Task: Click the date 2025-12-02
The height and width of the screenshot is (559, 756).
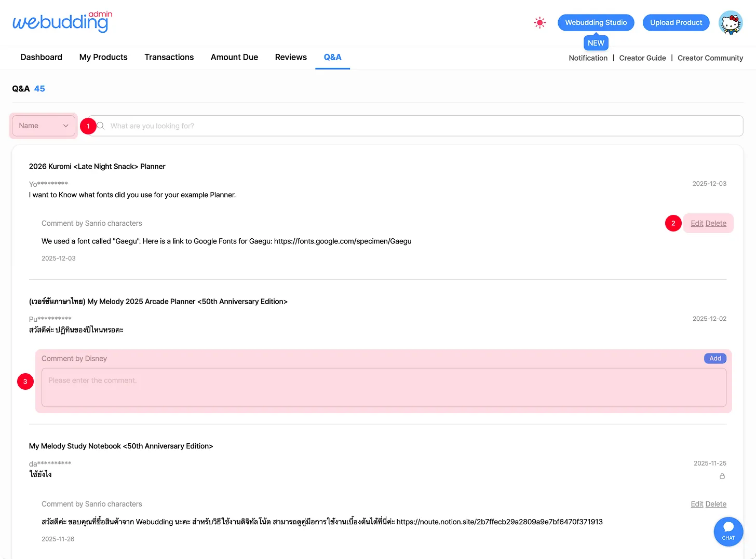Action: click(x=709, y=319)
